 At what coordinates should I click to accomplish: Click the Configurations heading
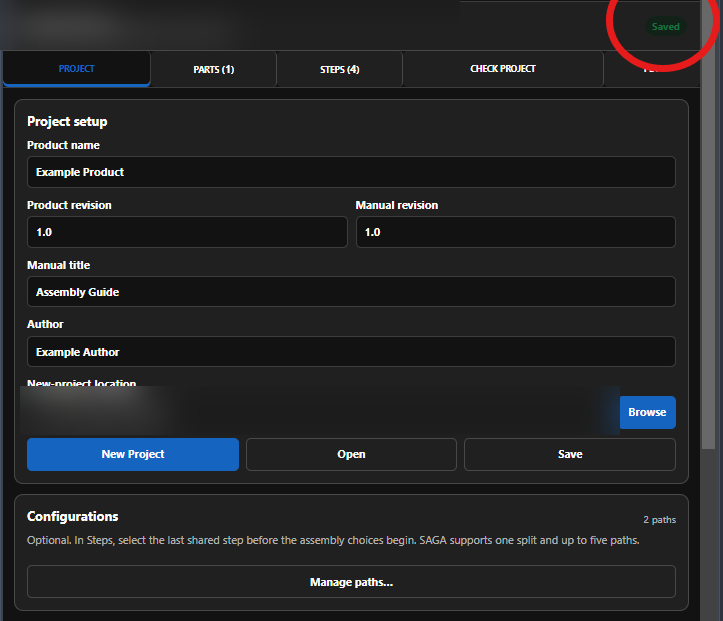tap(72, 516)
